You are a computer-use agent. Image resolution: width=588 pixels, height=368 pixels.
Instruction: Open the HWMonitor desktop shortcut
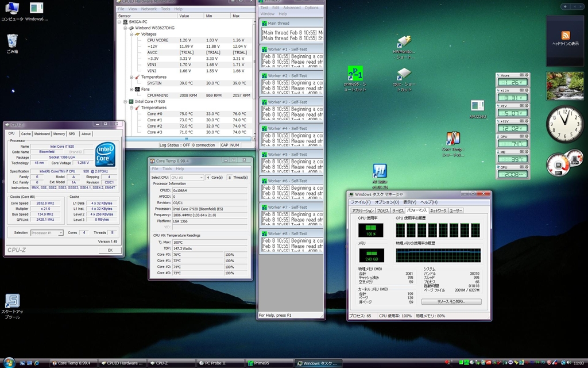404,42
